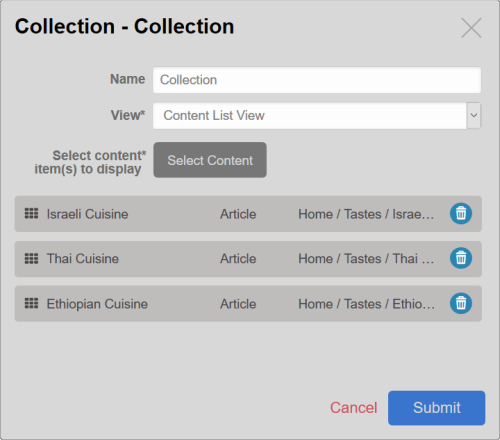Viewport: 500px width, 440px height.
Task: Remove Thai Cuisine using its trash icon
Action: coord(461,258)
